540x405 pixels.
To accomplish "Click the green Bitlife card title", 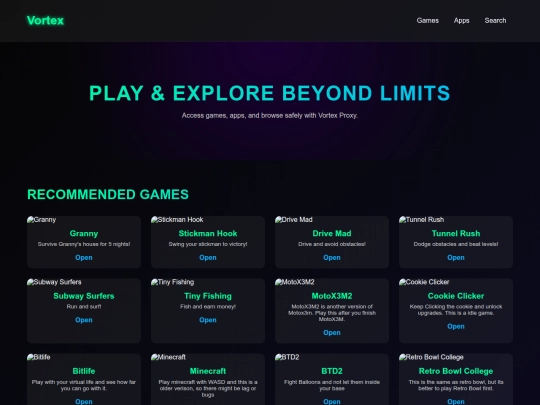I will [84, 371].
